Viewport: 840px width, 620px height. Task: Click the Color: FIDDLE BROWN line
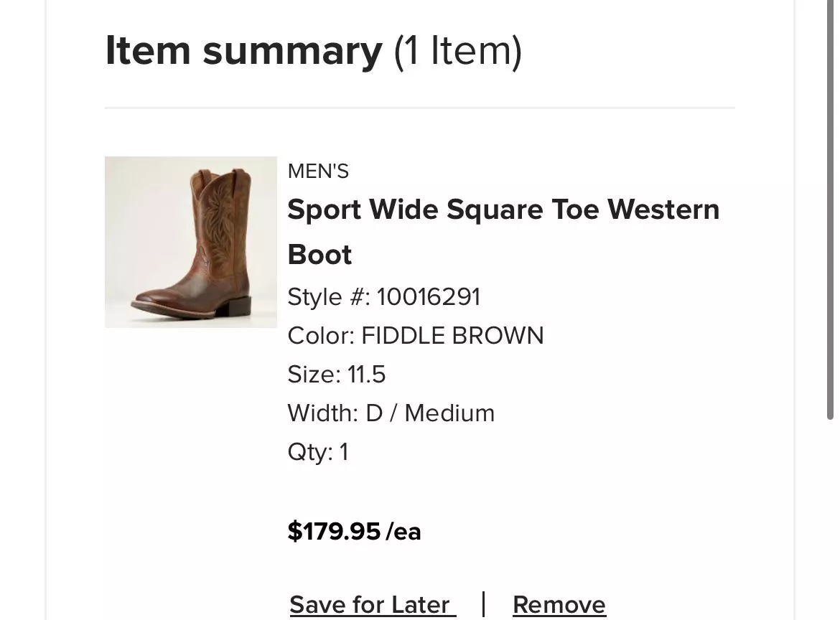click(415, 336)
